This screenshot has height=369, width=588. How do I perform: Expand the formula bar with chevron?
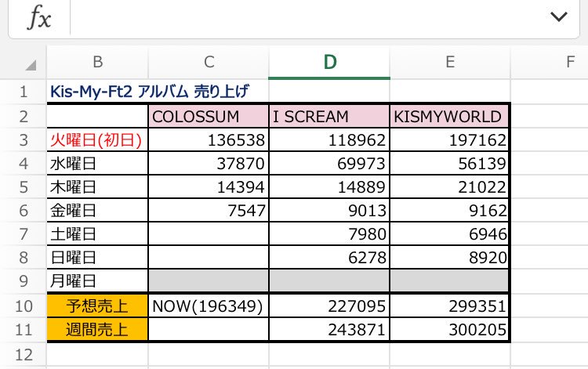pos(558,16)
